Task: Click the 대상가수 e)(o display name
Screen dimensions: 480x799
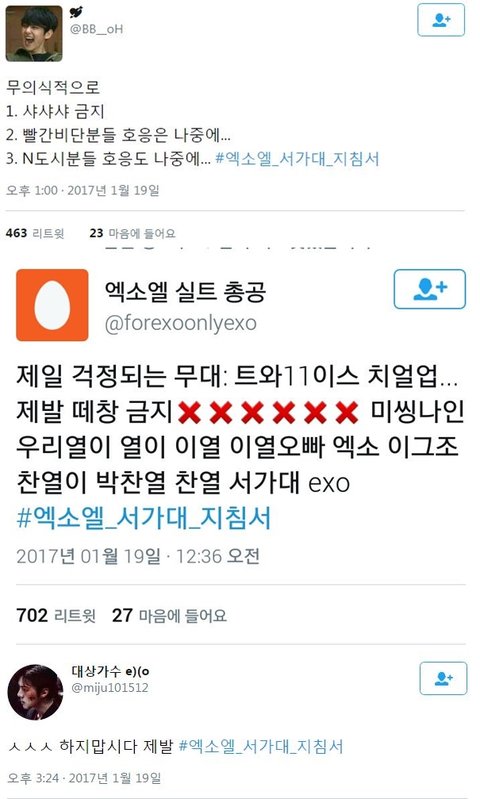Action: point(111,671)
